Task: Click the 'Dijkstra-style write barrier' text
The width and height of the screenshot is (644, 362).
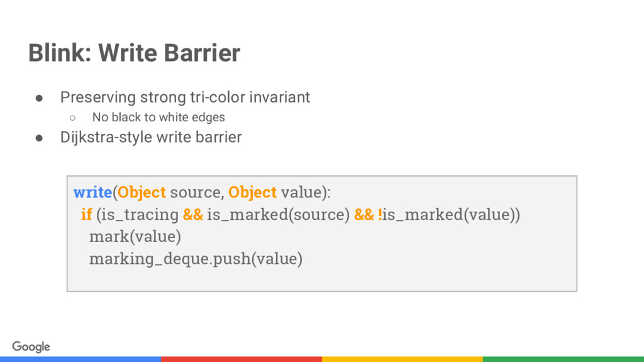Action: pos(151,138)
